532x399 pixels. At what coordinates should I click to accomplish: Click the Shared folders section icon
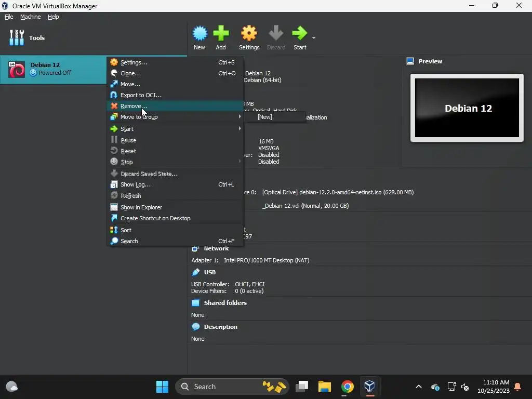click(196, 303)
